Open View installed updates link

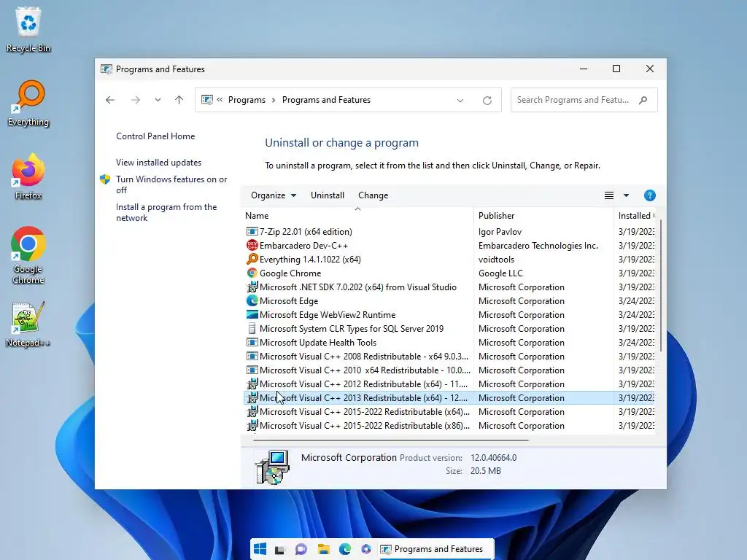[158, 163]
